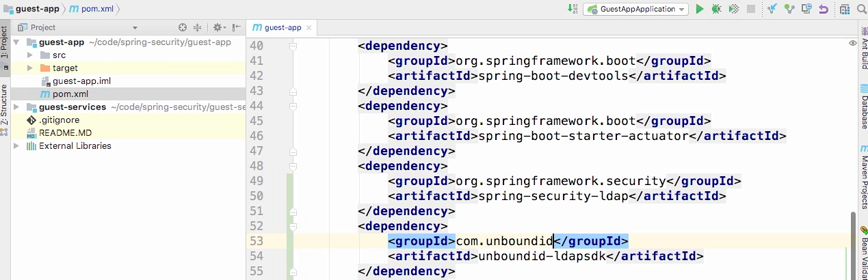Run the GuestAppApplication with green play icon

pos(700,10)
